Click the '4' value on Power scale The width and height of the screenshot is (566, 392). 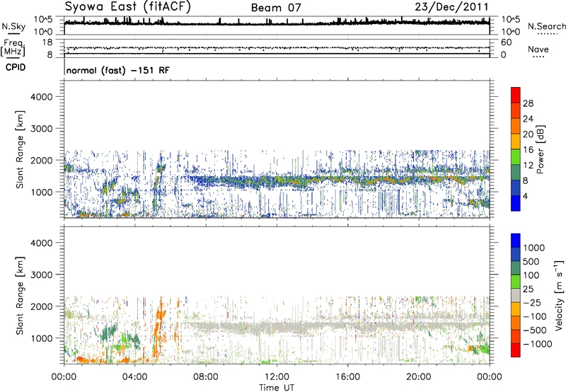tap(525, 197)
